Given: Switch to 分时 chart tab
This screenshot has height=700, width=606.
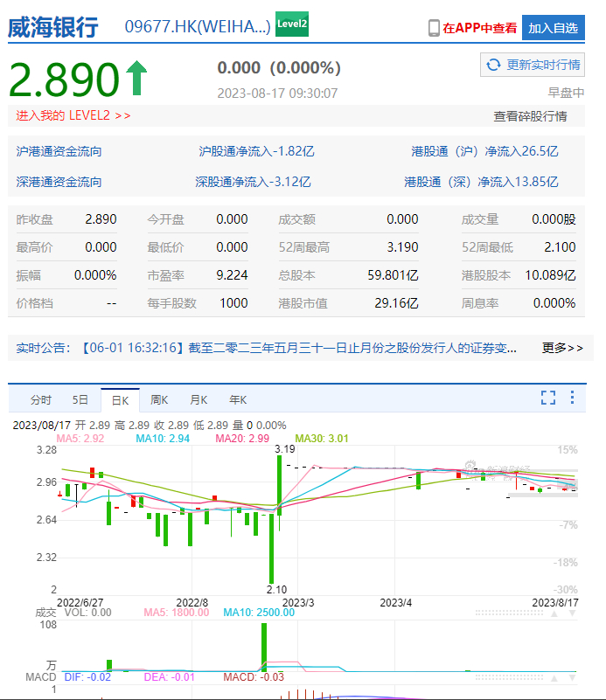Looking at the screenshot, I should tap(40, 399).
